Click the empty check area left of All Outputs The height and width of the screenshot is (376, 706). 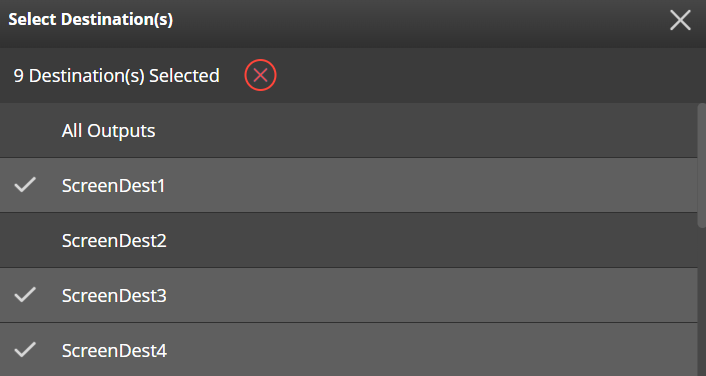[x=25, y=130]
